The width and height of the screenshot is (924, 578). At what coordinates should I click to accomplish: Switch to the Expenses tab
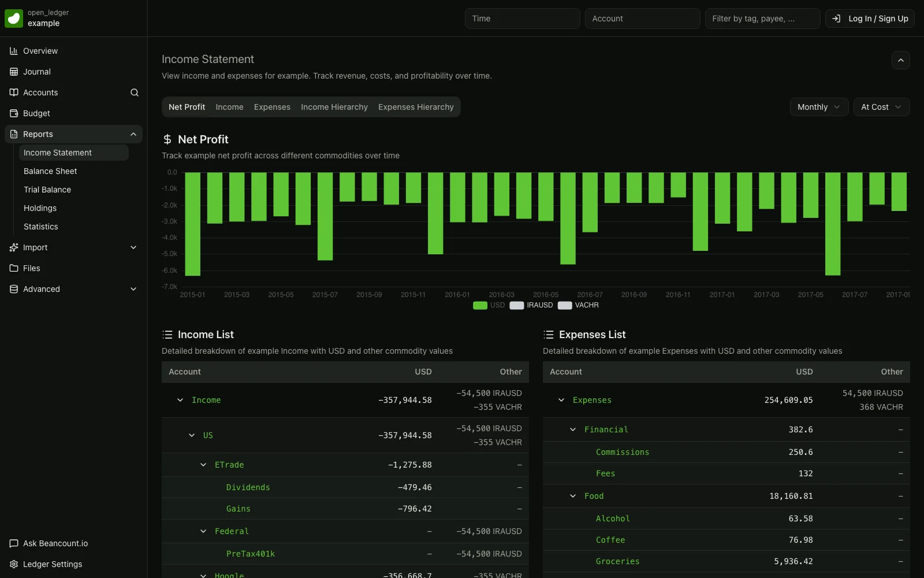(272, 107)
